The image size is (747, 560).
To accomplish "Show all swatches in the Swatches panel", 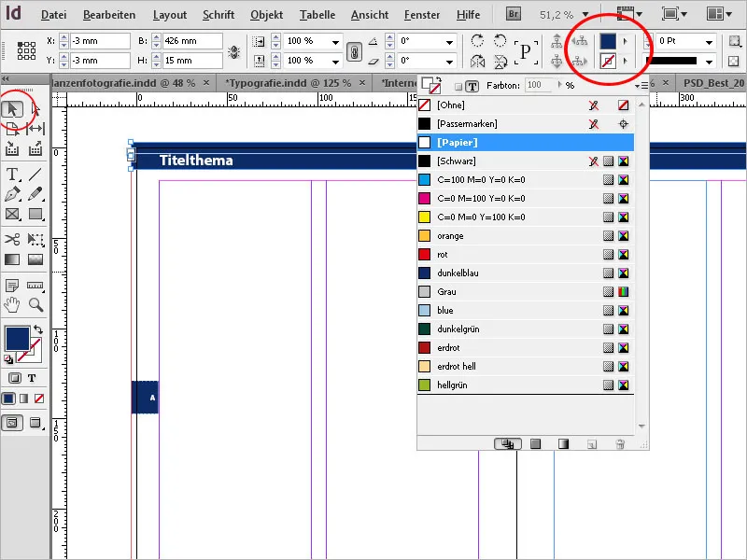I will (x=508, y=444).
